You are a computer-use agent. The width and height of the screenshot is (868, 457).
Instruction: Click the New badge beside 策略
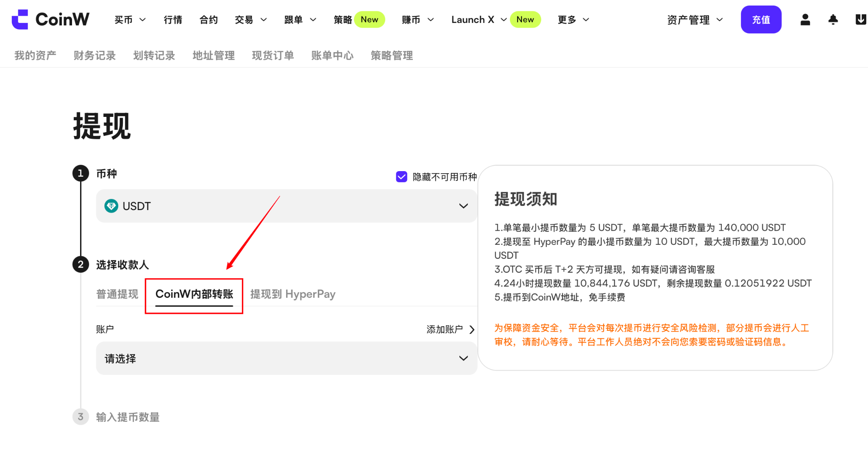click(x=370, y=19)
